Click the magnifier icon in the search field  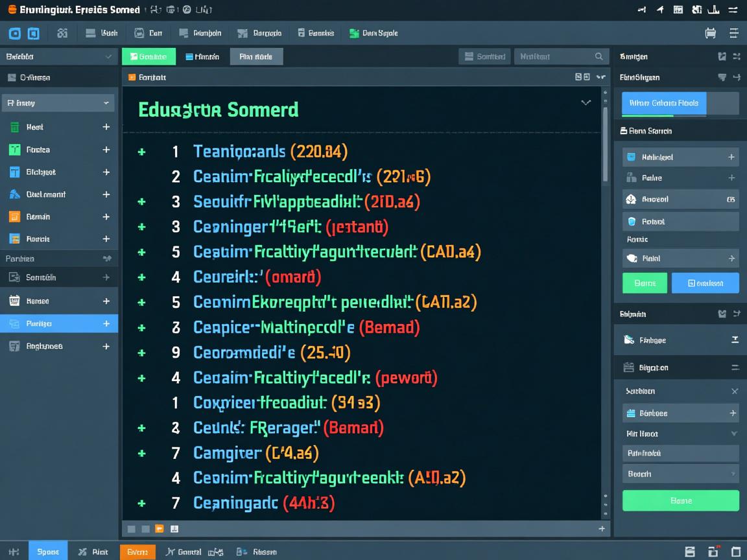tap(599, 56)
